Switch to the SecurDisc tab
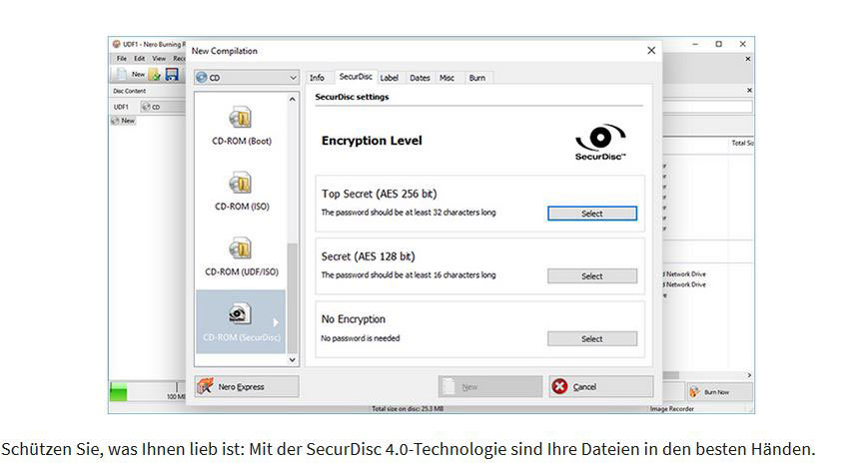Screen dimensions: 868x470 [356, 77]
